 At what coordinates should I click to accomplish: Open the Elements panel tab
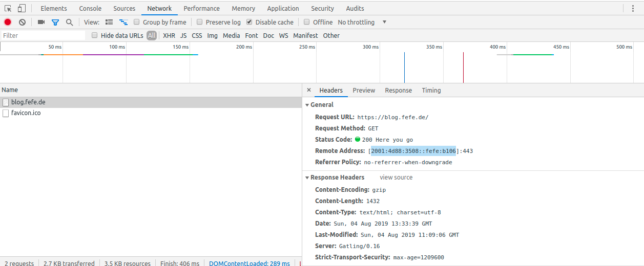[54, 8]
